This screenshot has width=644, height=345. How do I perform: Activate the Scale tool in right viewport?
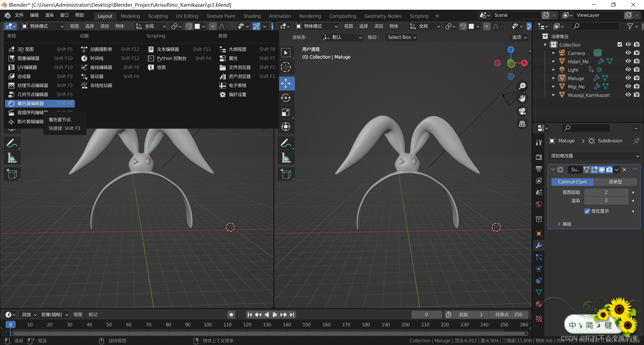click(286, 112)
